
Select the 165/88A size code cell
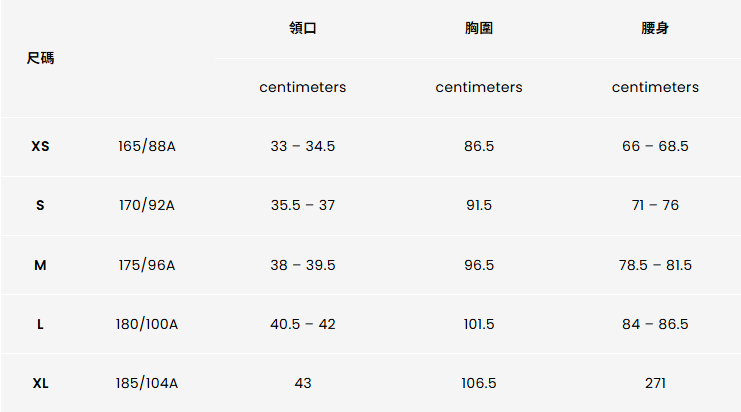click(x=146, y=146)
